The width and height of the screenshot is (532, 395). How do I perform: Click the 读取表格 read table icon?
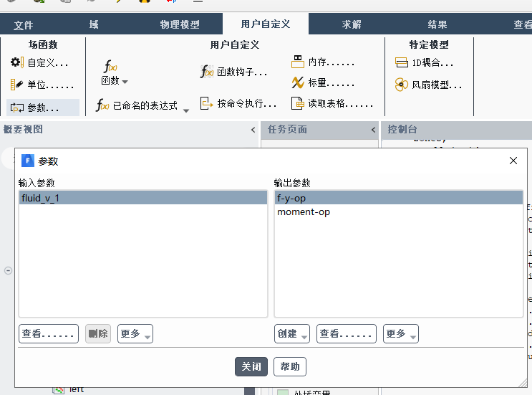coord(298,104)
